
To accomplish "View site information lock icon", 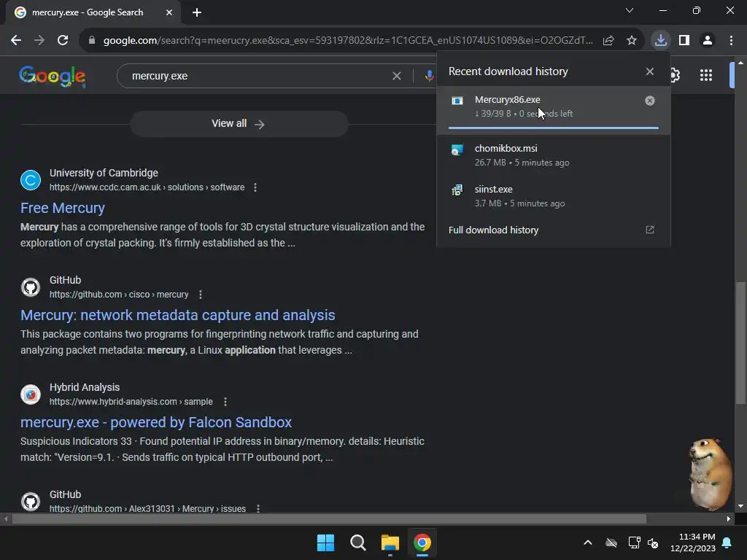I will [x=92, y=41].
